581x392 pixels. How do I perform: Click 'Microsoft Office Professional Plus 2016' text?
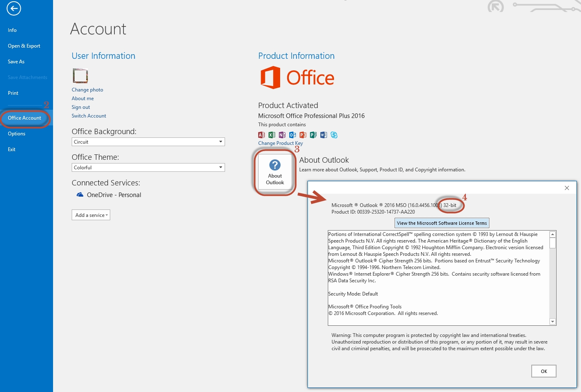click(x=311, y=116)
